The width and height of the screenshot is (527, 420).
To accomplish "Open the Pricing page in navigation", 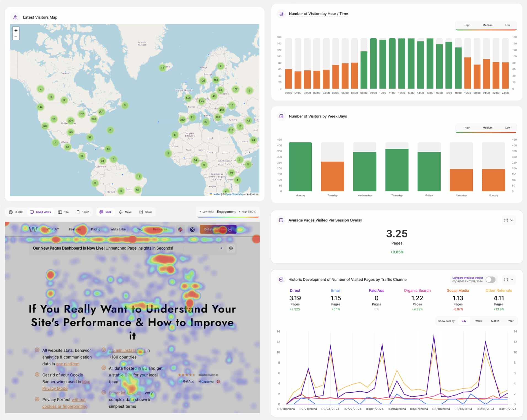I will pyautogui.click(x=95, y=229).
